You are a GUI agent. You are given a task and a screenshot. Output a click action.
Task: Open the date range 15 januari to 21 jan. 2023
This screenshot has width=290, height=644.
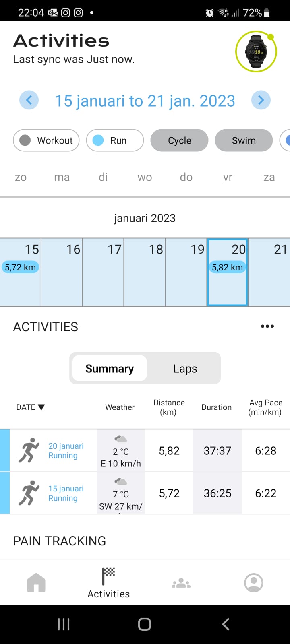pyautogui.click(x=145, y=101)
